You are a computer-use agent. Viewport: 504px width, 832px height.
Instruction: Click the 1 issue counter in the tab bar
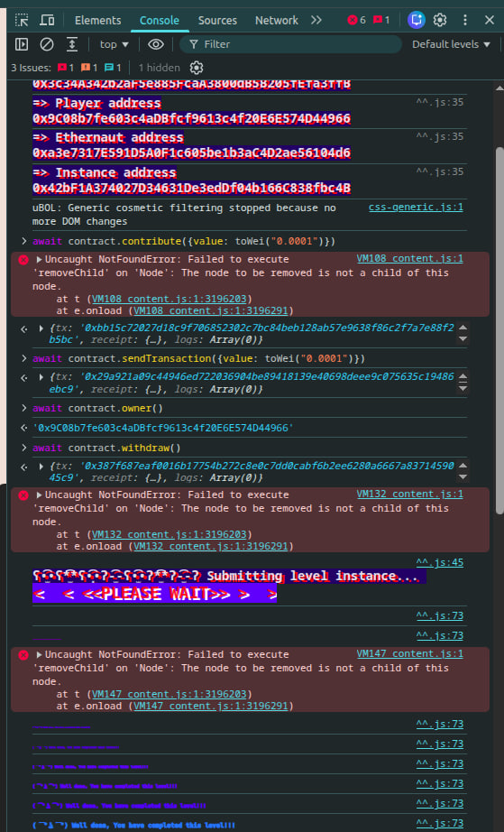pos(381,20)
